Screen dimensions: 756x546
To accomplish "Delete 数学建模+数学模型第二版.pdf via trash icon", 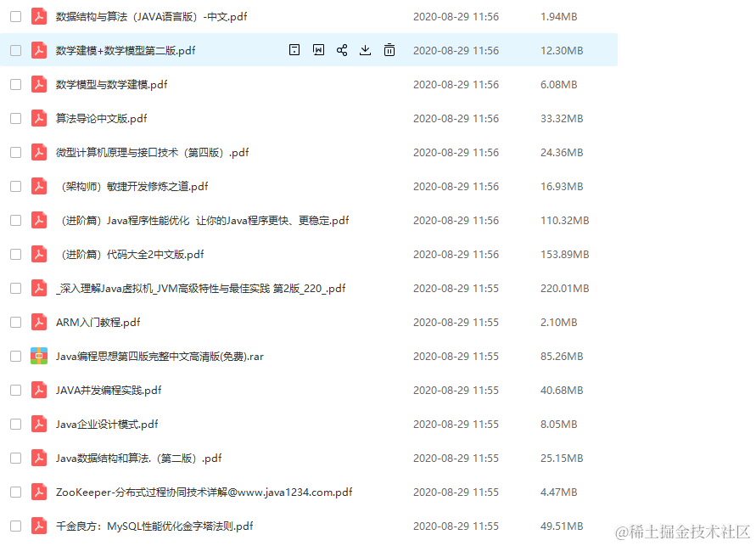I will 389,50.
